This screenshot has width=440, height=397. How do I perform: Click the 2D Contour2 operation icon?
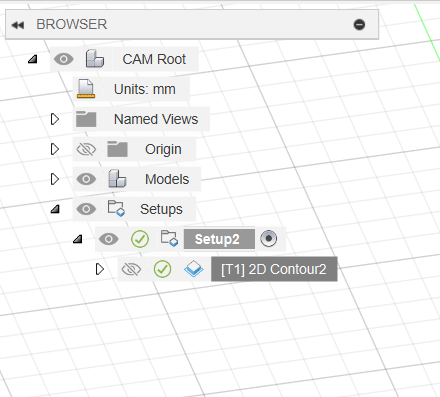point(193,269)
